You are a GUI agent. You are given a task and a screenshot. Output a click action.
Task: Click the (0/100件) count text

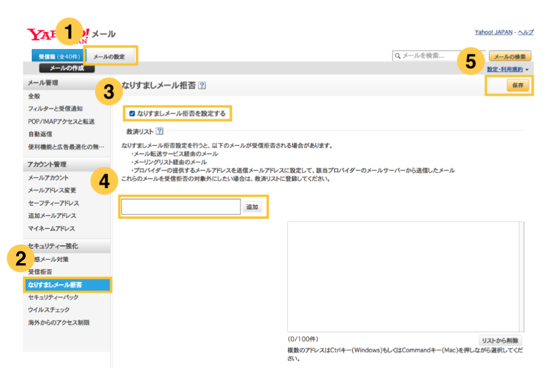point(302,339)
